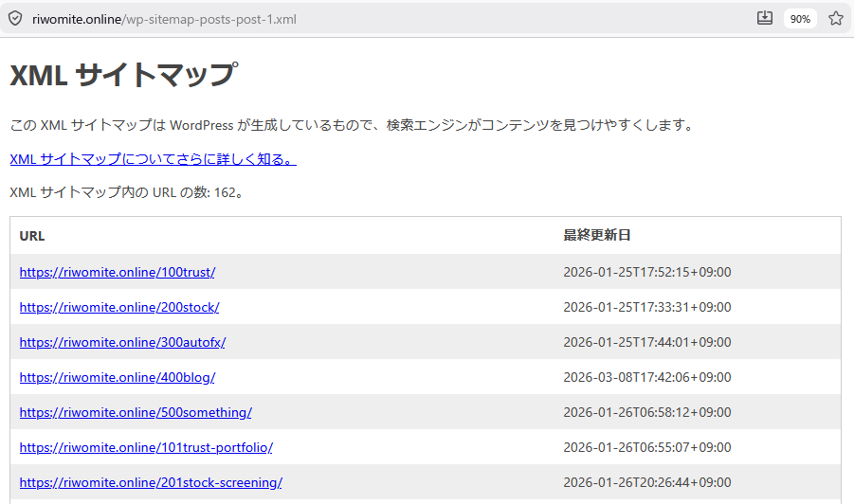Click the date 2026-01-25T17:44:01+09:00

pyautogui.click(x=647, y=342)
